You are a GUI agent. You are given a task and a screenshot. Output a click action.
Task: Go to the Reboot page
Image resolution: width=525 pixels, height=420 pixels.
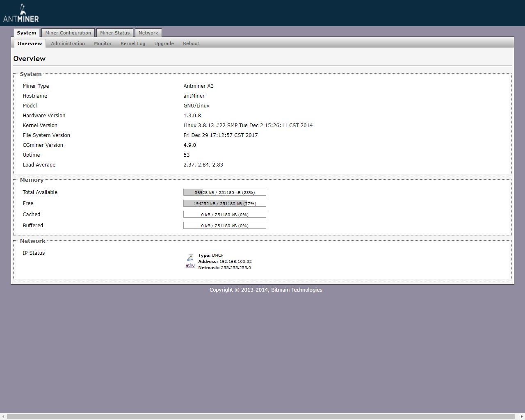click(x=191, y=43)
